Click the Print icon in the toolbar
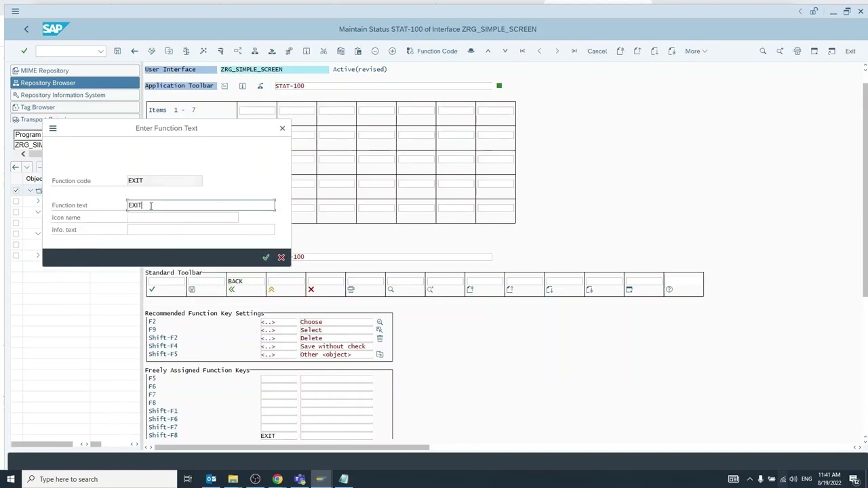Screen dimensions: 868x488 click(x=797, y=52)
